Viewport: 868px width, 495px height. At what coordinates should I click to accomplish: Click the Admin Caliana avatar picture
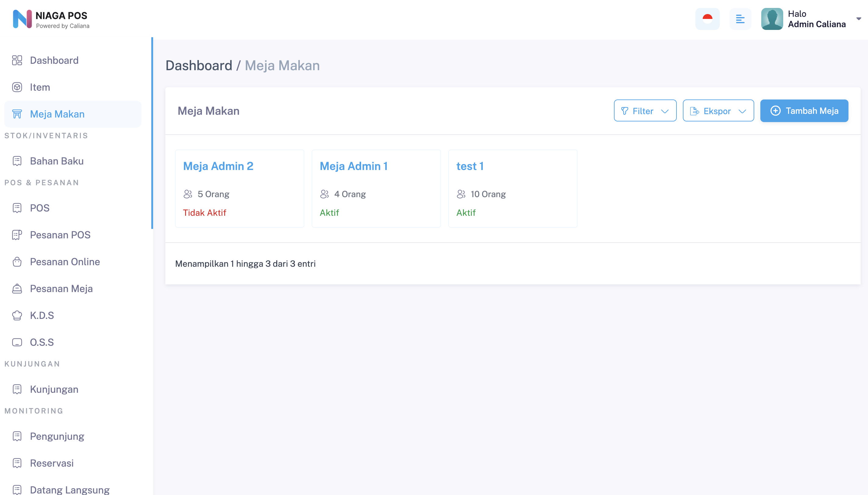772,19
